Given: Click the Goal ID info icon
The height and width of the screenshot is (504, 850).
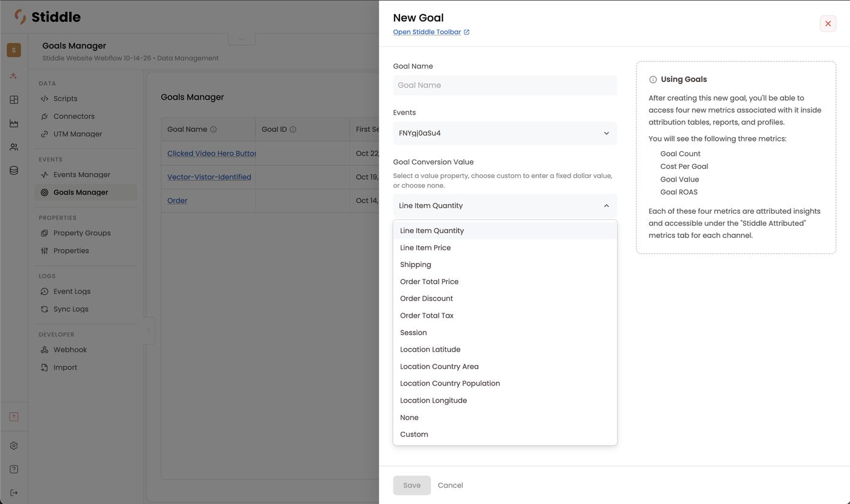Looking at the screenshot, I should pyautogui.click(x=293, y=129).
